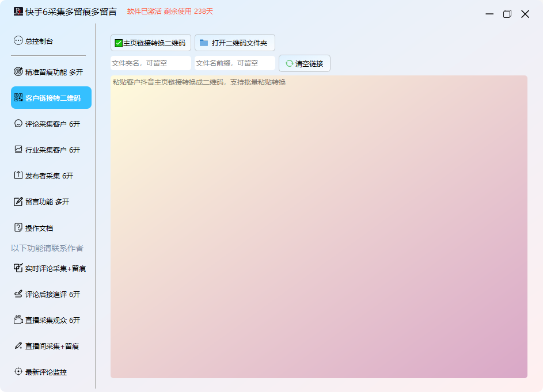Toggle the green 主页链接转换二维码 checkbox
Image resolution: width=543 pixels, height=392 pixels.
[119, 43]
